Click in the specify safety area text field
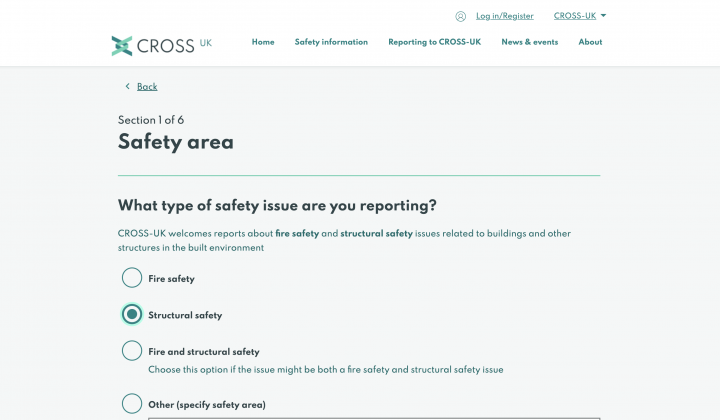 [x=374, y=419]
